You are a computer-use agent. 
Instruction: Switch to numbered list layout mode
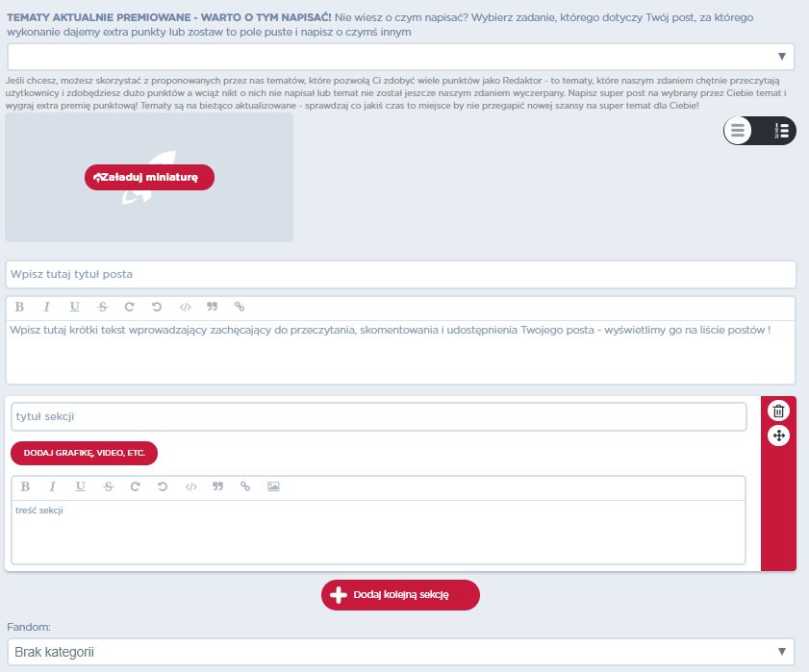click(x=781, y=131)
